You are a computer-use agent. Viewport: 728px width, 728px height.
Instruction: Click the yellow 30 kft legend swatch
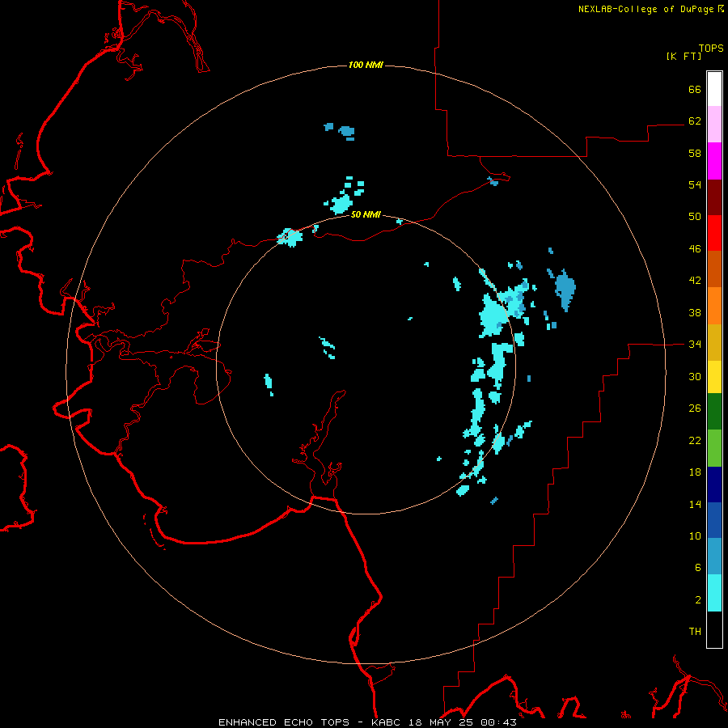714,376
